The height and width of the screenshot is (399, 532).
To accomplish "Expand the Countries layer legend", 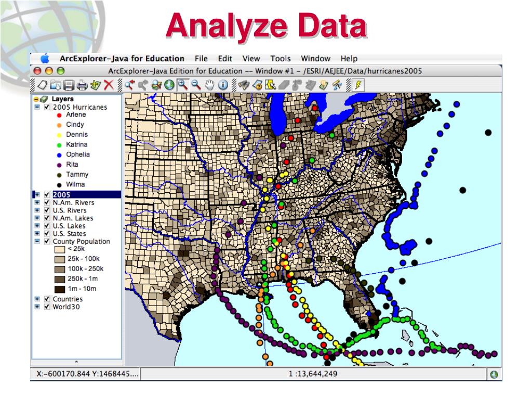I will [x=37, y=299].
